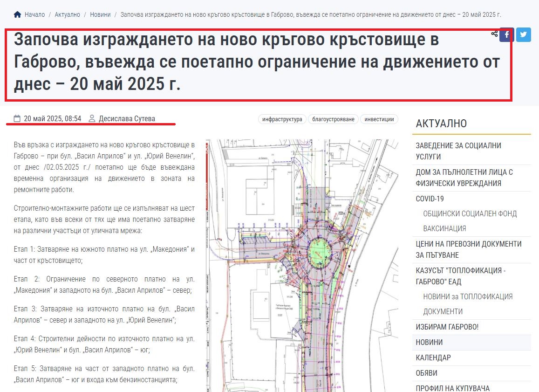Click the благоустрояване tag

pos(333,119)
